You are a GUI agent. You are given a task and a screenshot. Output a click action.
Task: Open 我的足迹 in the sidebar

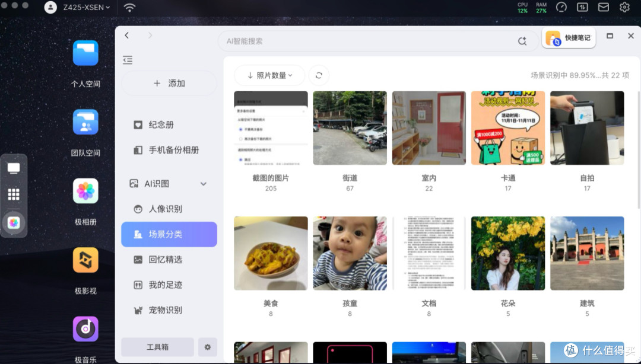[169, 285]
